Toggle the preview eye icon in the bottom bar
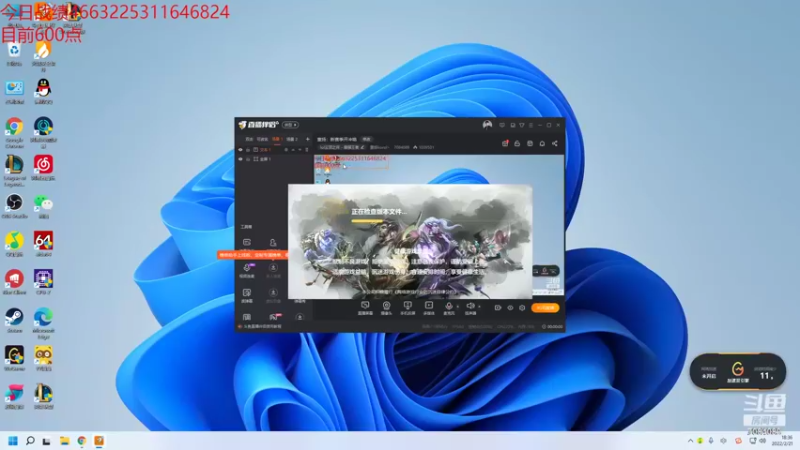800x450 pixels. 510,308
